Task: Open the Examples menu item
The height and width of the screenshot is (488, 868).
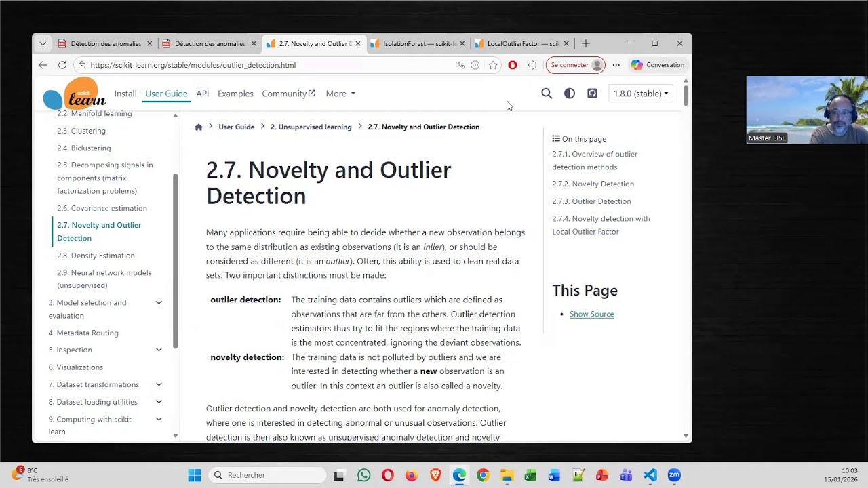Action: pos(235,94)
